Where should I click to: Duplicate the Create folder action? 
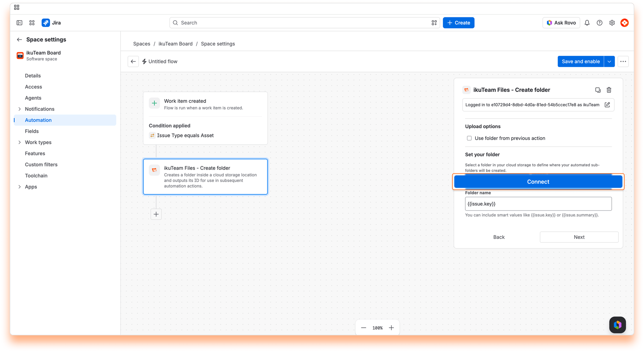(x=598, y=90)
